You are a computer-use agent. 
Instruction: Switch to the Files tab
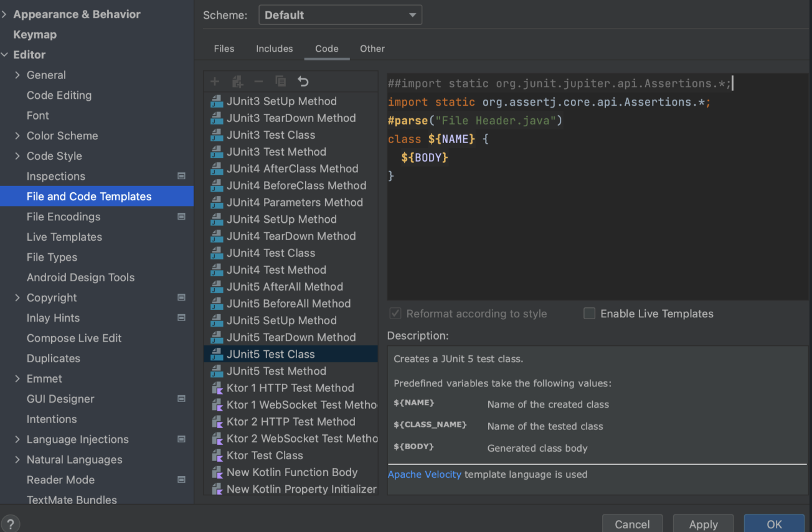[224, 49]
